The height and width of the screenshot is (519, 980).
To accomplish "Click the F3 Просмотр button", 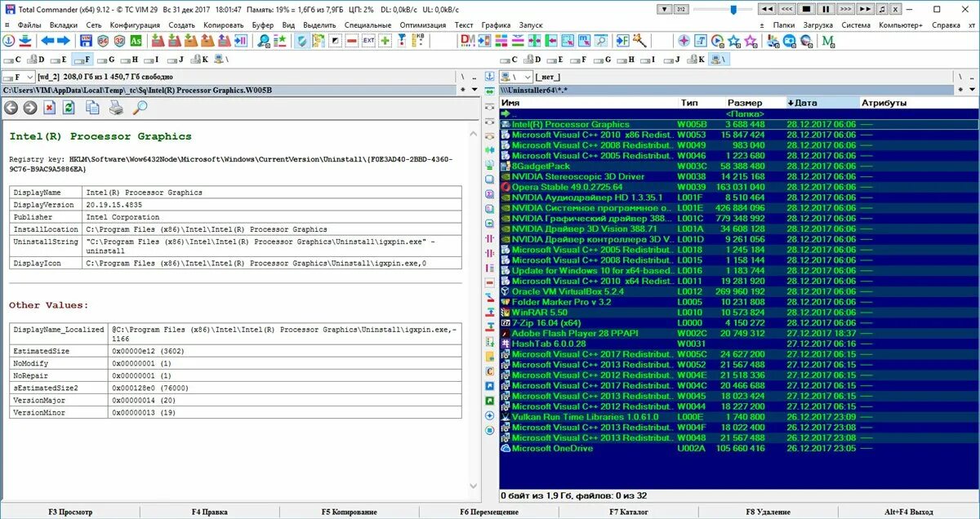I will [x=70, y=512].
